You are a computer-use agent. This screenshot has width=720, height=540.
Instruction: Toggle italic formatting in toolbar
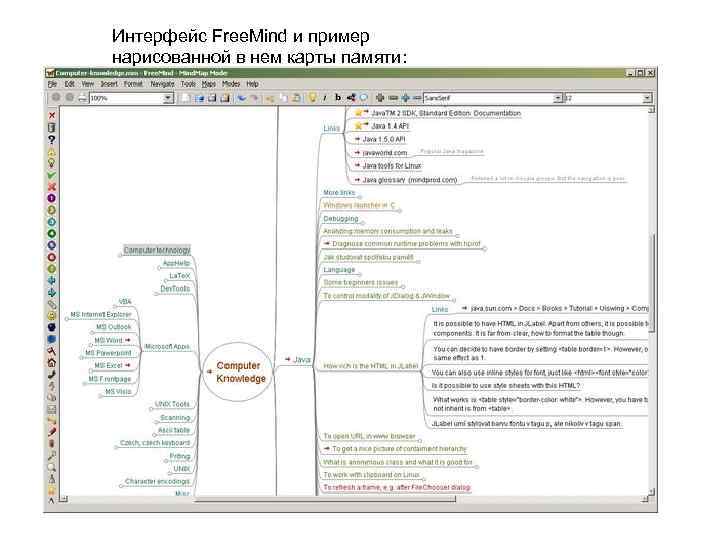[x=325, y=98]
